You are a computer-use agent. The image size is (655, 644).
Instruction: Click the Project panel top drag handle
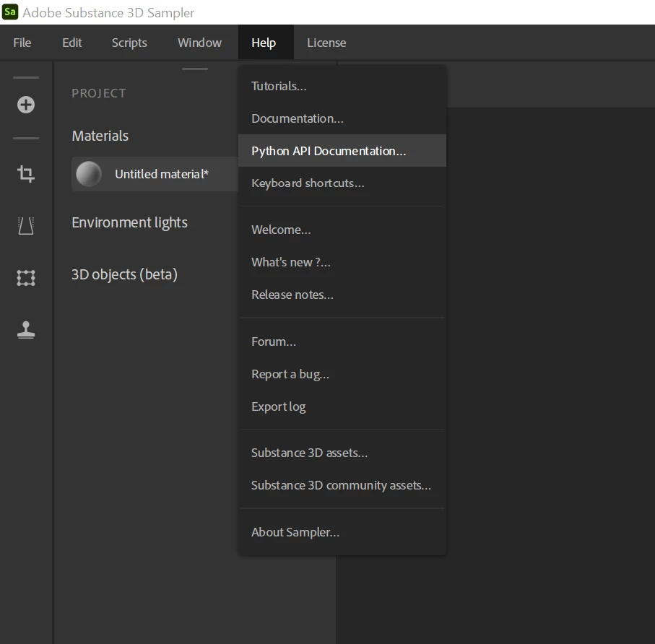pos(195,69)
